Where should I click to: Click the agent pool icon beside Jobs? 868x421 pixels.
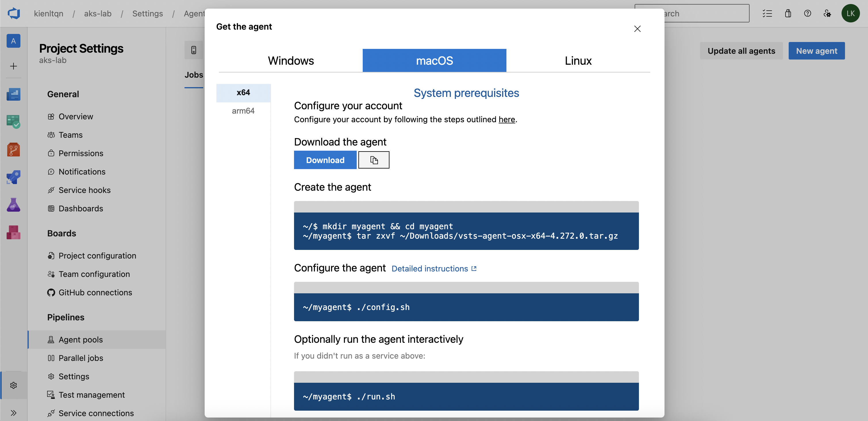194,50
